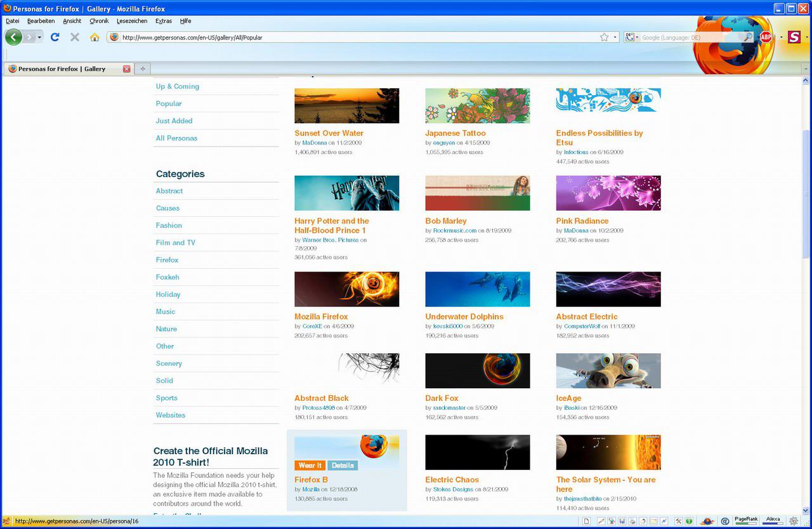Click the Forward navigation arrow
This screenshot has width=812, height=529.
click(29, 37)
